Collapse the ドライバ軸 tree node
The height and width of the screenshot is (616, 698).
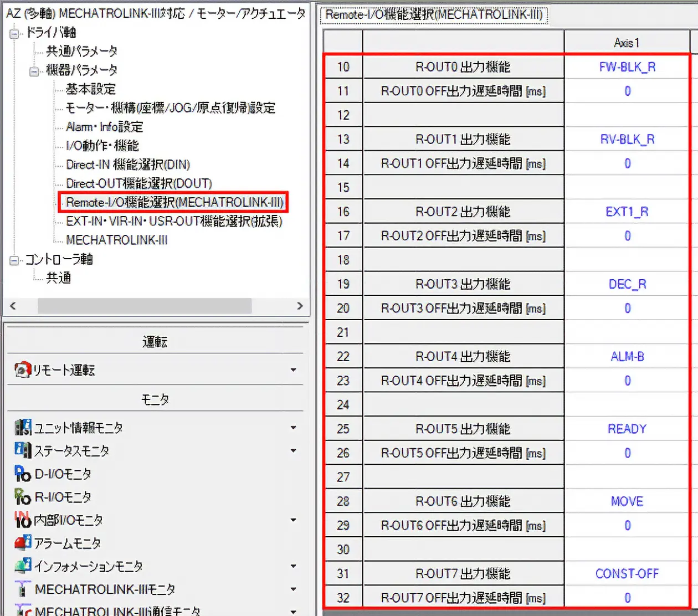pos(14,33)
